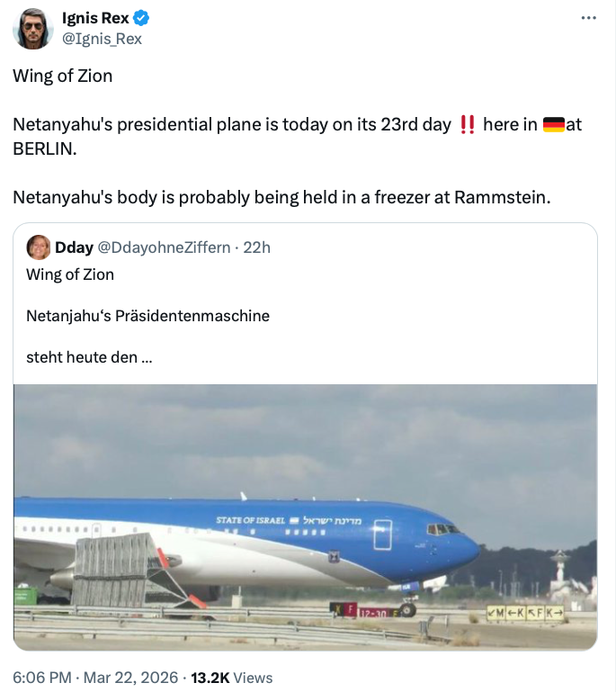Open the State of Israel plane photo
616x692 pixels.
[306, 517]
